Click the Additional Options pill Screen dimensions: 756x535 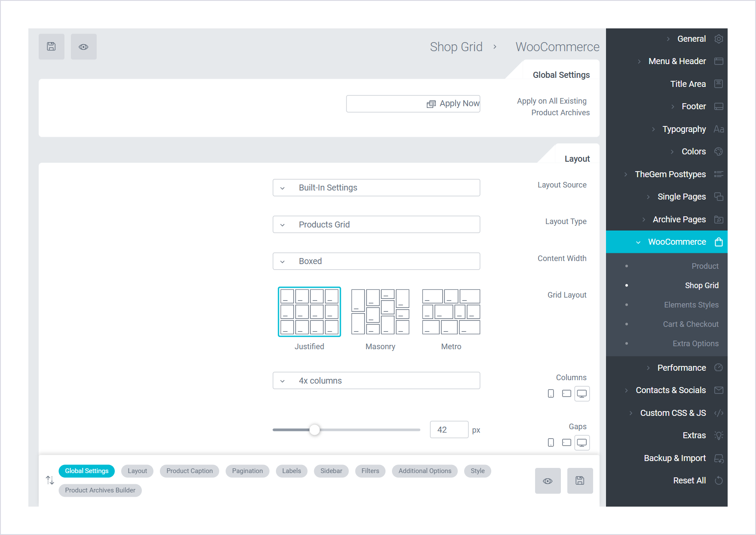(x=425, y=471)
